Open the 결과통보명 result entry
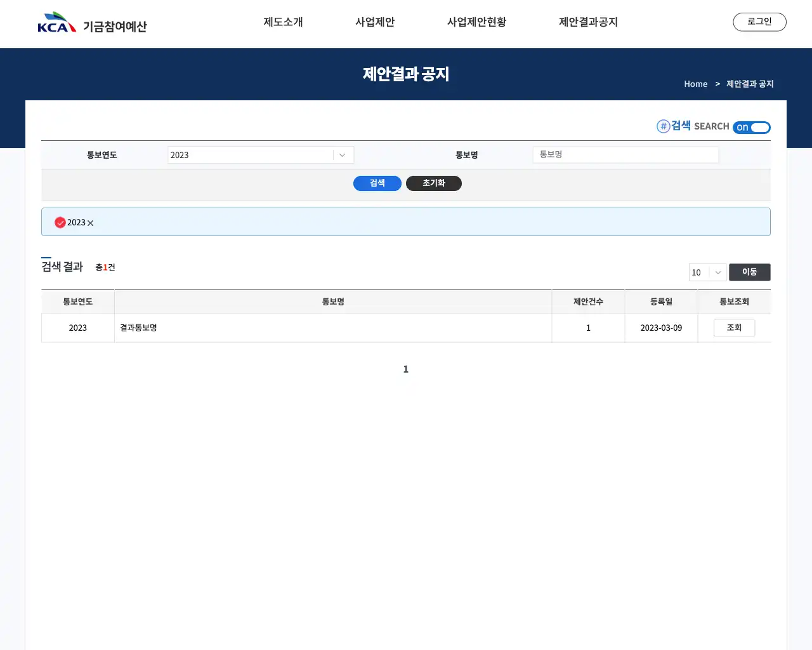Image resolution: width=812 pixels, height=650 pixels. coord(138,328)
